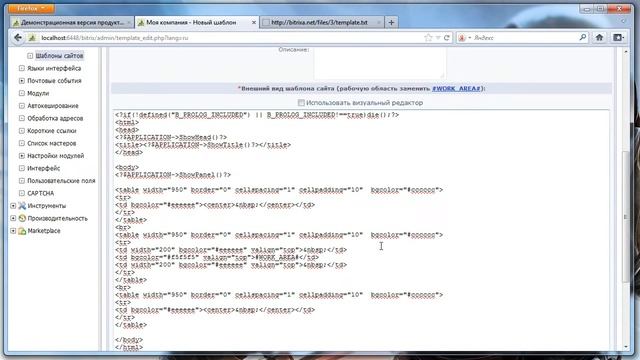Toggle the tree box beside Шаблоны сайтов
Screen dimensions: 640x360
[30, 56]
